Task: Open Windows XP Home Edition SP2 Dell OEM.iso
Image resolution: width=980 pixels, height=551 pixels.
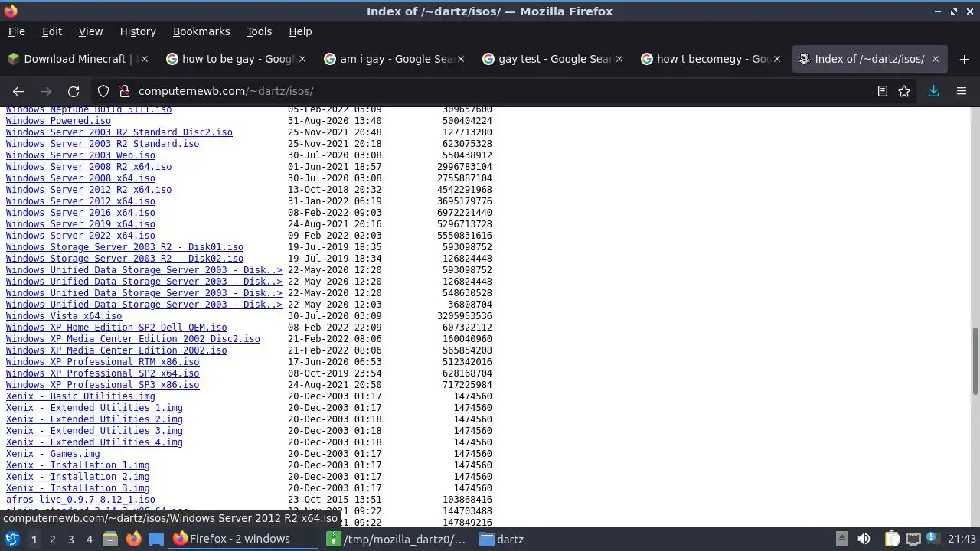Action: point(116,328)
